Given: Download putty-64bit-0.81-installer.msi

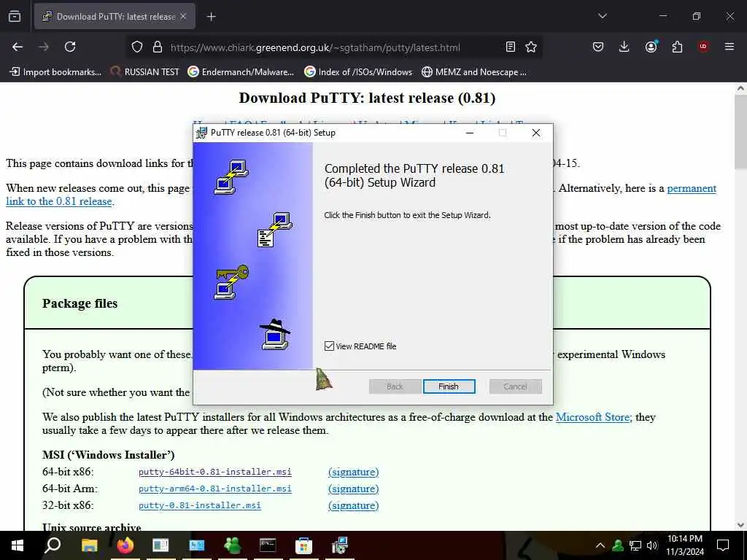Looking at the screenshot, I should pyautogui.click(x=215, y=472).
